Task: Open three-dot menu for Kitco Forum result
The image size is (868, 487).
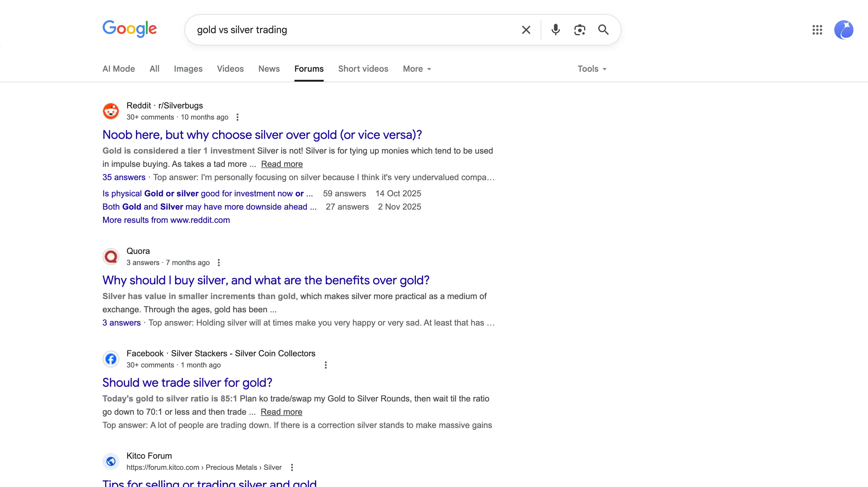Action: 292,467
